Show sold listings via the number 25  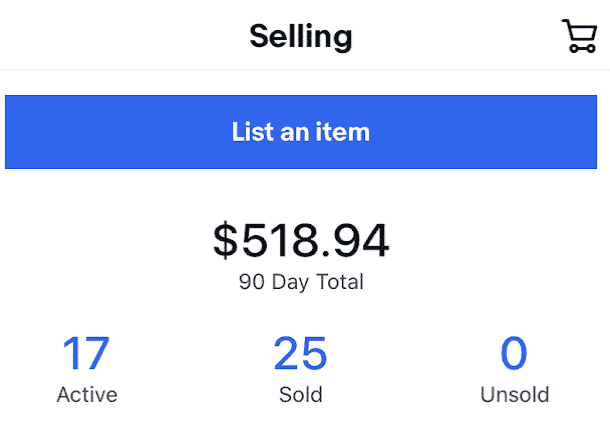pos(300,353)
